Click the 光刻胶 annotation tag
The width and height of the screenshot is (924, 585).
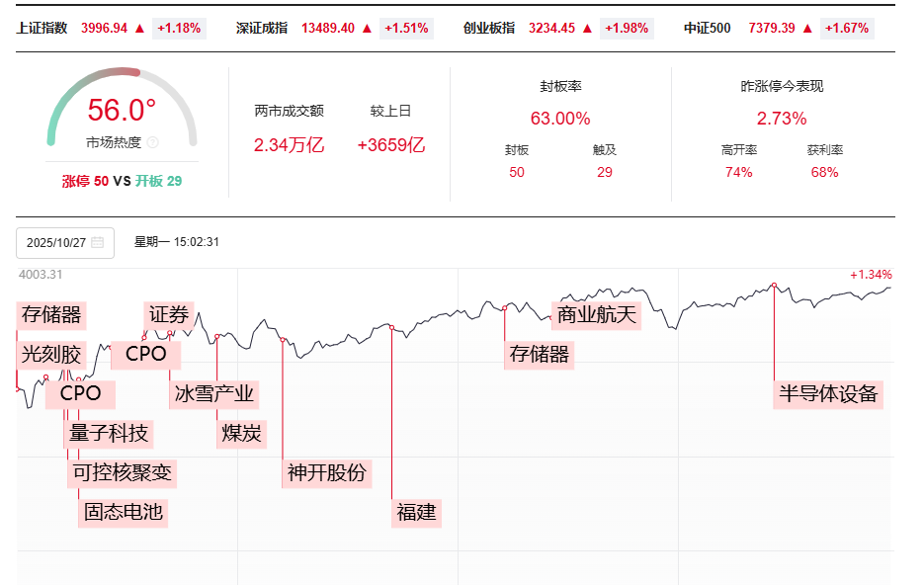tap(51, 352)
